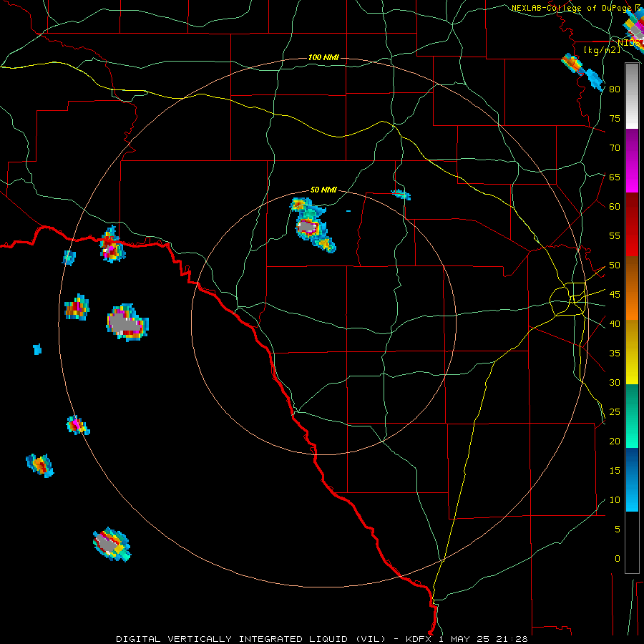The image size is (644, 644).
Task: Click the 75 value on the color scale
Action: pos(615,118)
